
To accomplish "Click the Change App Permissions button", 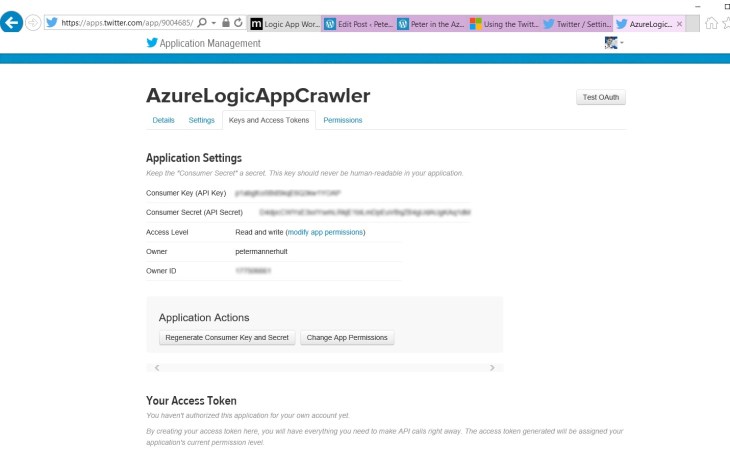I will click(348, 338).
